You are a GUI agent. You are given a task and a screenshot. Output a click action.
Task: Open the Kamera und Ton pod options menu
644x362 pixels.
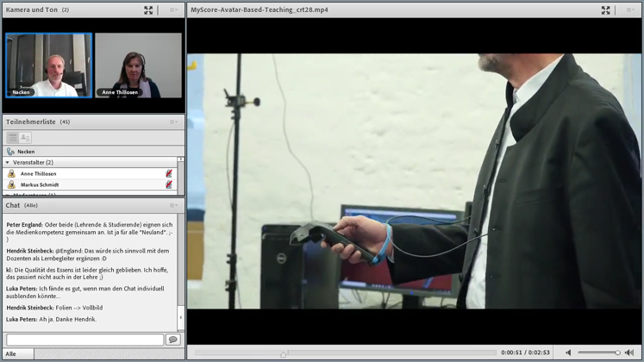tap(173, 10)
